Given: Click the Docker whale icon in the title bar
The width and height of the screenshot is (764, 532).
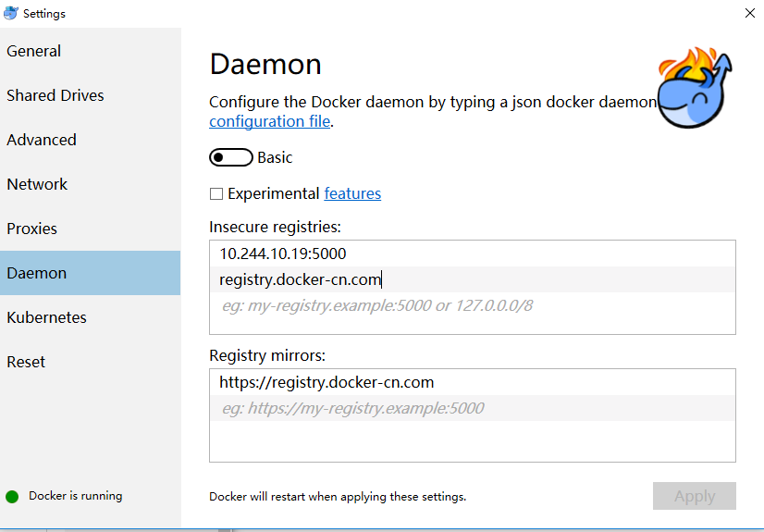Looking at the screenshot, I should 11,13.
